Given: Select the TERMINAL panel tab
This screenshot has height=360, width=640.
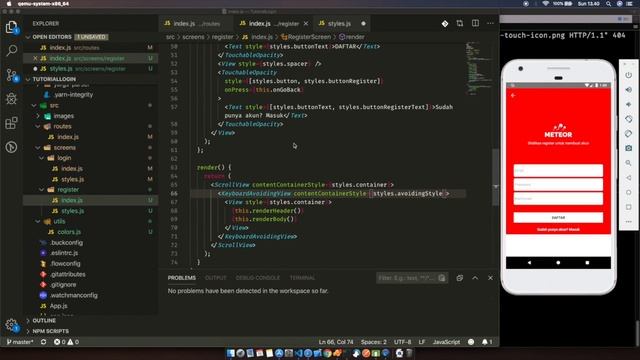Looking at the screenshot, I should tap(302, 278).
